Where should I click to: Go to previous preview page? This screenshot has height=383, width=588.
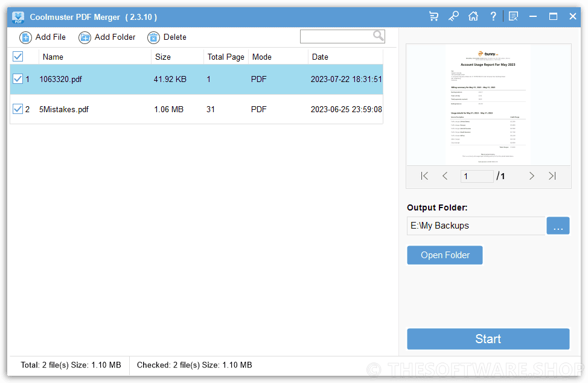[x=445, y=176]
